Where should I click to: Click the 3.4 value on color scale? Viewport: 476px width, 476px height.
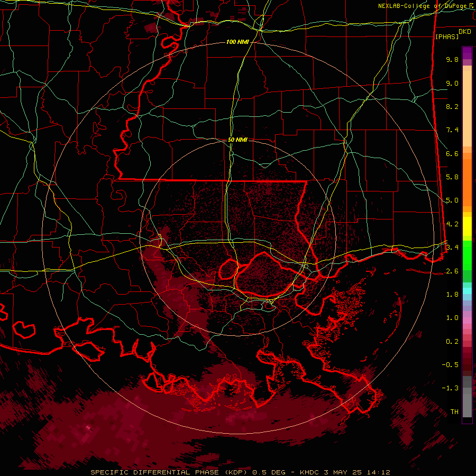coord(452,248)
